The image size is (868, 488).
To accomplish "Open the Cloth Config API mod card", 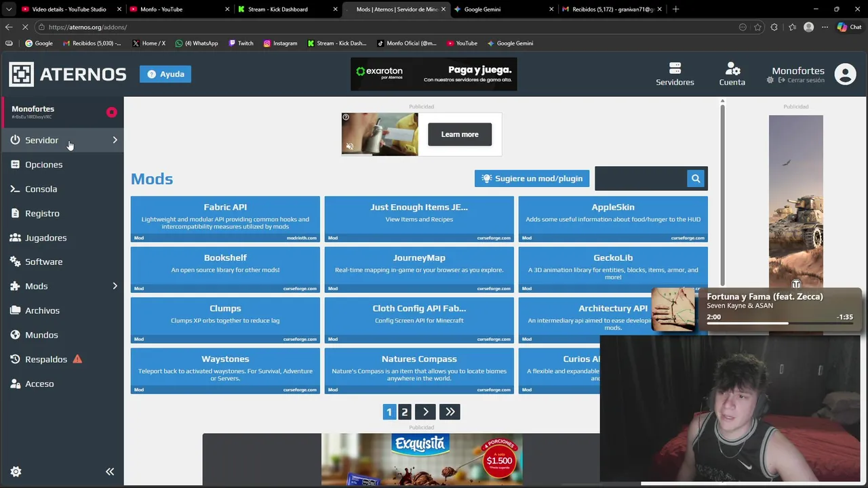I will [419, 321].
